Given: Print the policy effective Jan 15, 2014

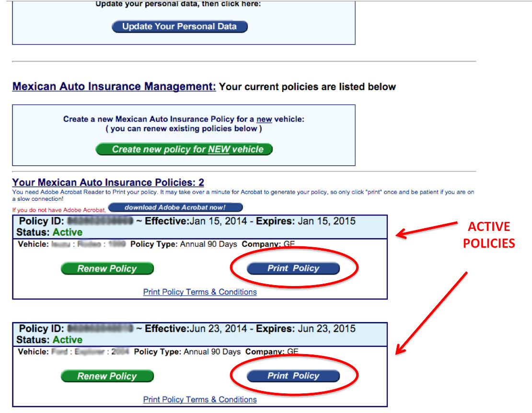Looking at the screenshot, I should tap(293, 269).
